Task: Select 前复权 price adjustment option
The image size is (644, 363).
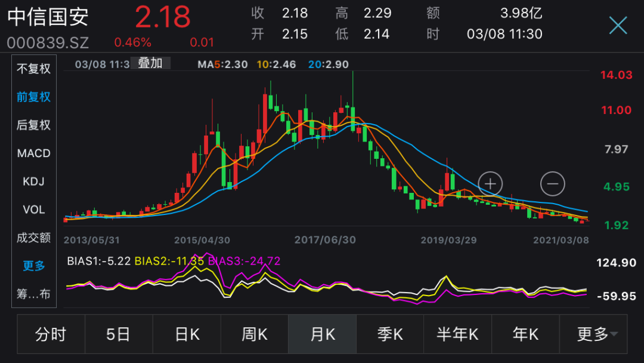Action: pos(33,97)
